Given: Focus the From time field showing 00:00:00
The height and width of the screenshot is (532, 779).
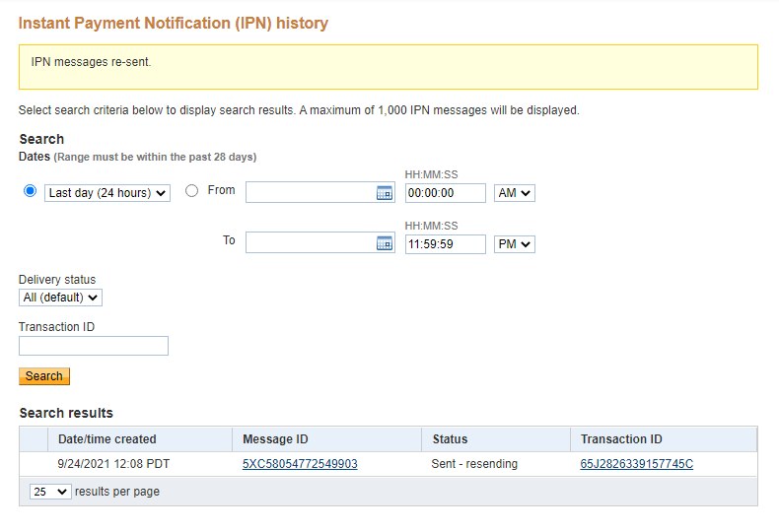Looking at the screenshot, I should click(x=445, y=193).
